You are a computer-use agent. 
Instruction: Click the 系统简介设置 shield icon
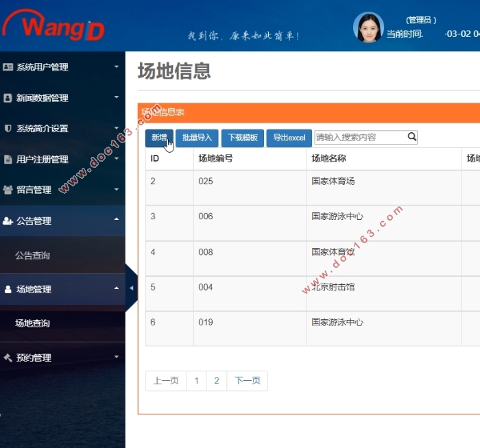8,128
